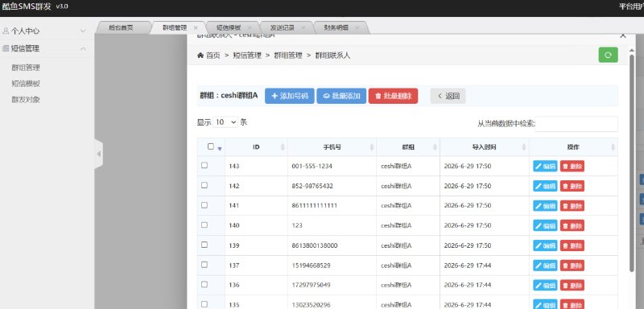Focus the 从当前数据中检索 search field

(x=576, y=123)
